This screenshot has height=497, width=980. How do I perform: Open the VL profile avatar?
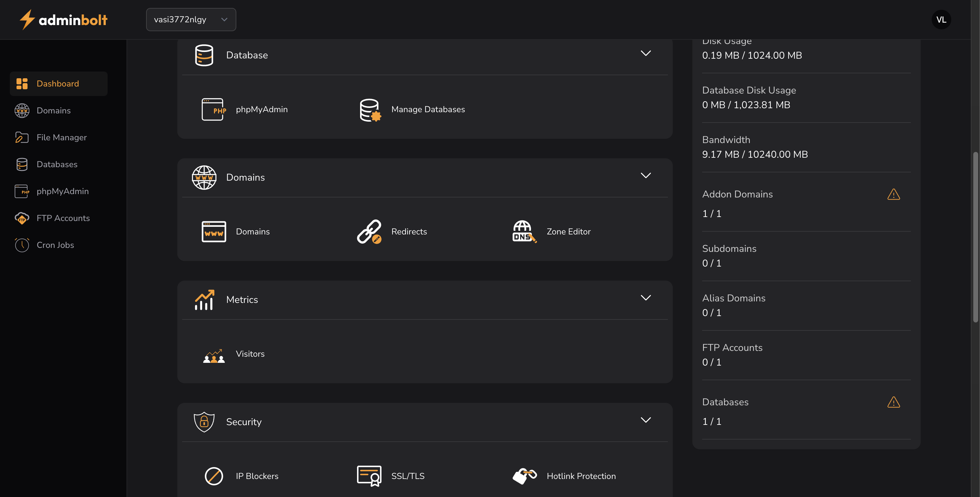tap(941, 19)
